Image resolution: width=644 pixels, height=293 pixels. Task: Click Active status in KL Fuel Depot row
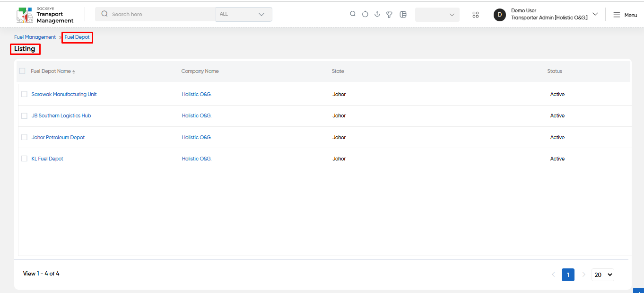coord(557,159)
